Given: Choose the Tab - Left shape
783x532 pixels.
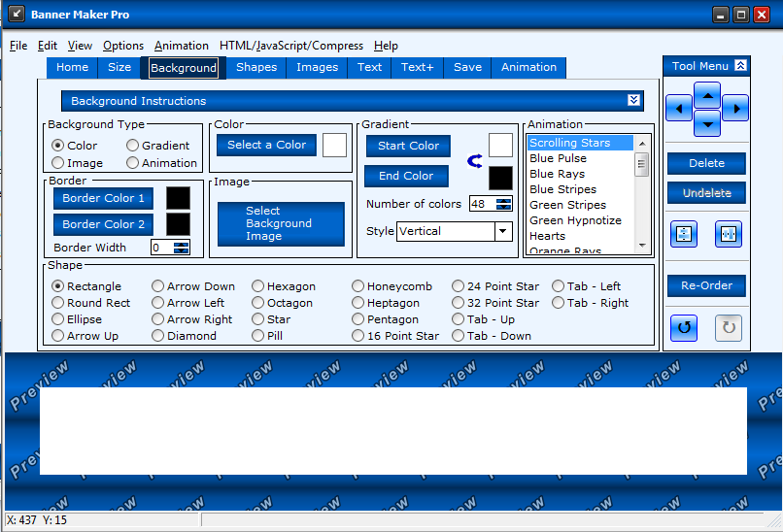Looking at the screenshot, I should pos(586,286).
